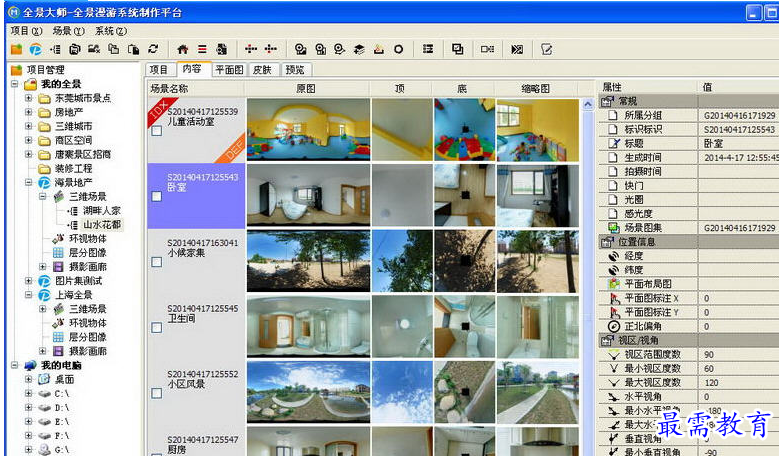This screenshot has height=456, width=779.
Task: Collapse the 常规 property section
Action: 607,101
